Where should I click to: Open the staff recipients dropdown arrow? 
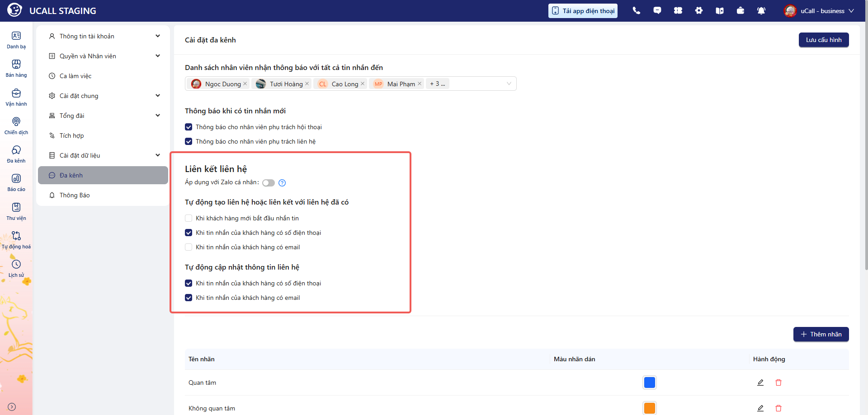coord(509,84)
